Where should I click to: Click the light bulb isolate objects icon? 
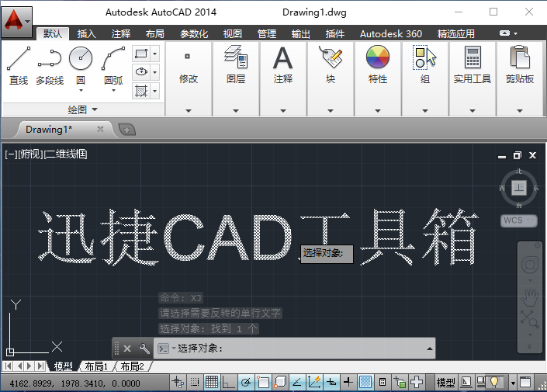495,383
